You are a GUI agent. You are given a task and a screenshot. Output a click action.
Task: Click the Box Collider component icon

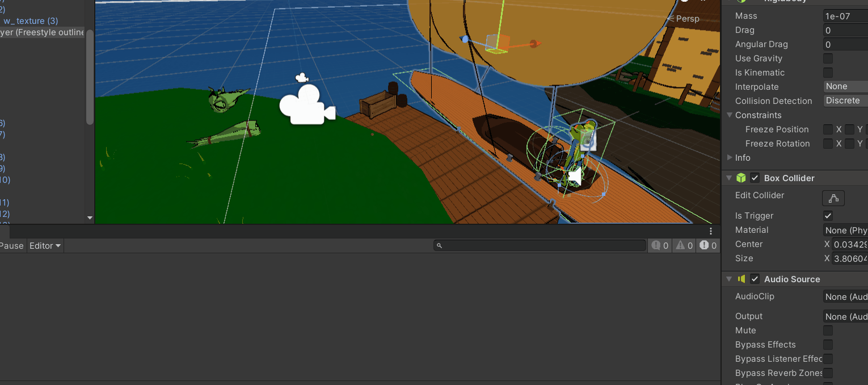(x=741, y=178)
